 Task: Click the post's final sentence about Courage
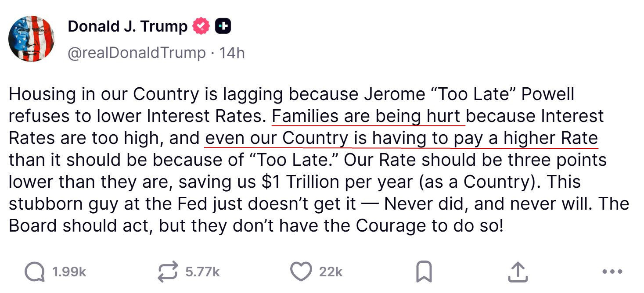pyautogui.click(x=255, y=226)
